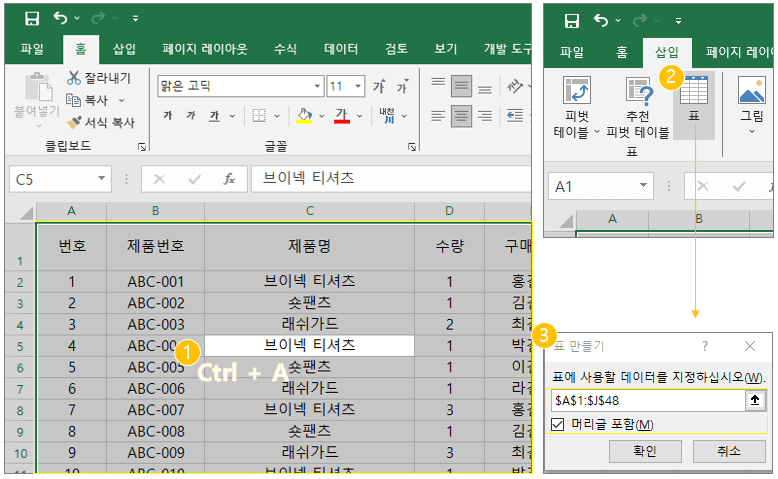Open 삽입 tab in left window
Image resolution: width=778 pixels, height=479 pixels.
point(124,49)
